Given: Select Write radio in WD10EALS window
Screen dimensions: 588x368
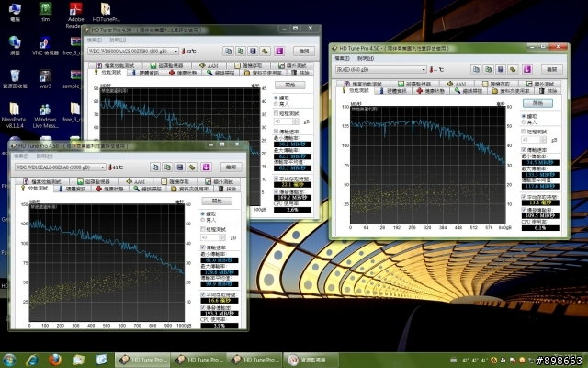Looking at the screenshot, I should (203, 220).
